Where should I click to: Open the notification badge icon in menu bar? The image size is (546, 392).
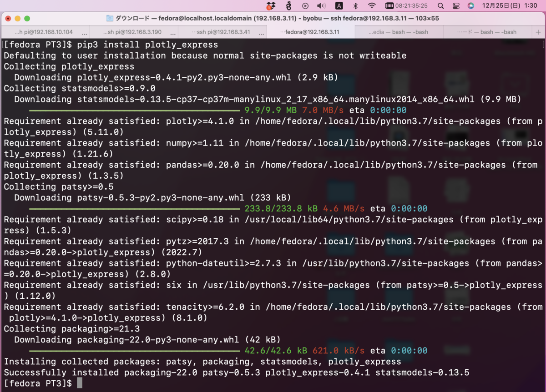click(x=270, y=6)
